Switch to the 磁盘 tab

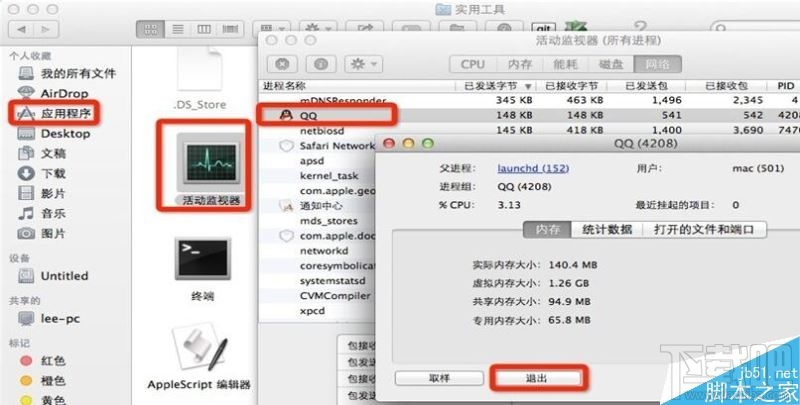611,64
